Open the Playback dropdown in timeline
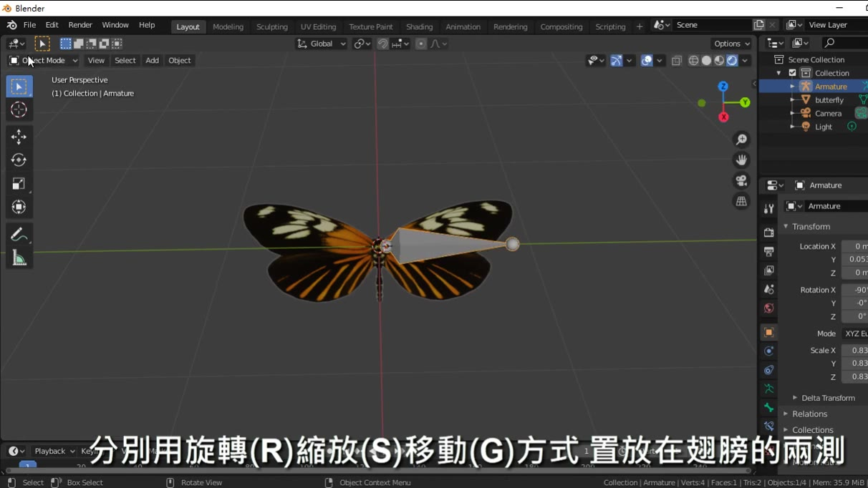Screen dimensions: 868x488 click(x=54, y=451)
